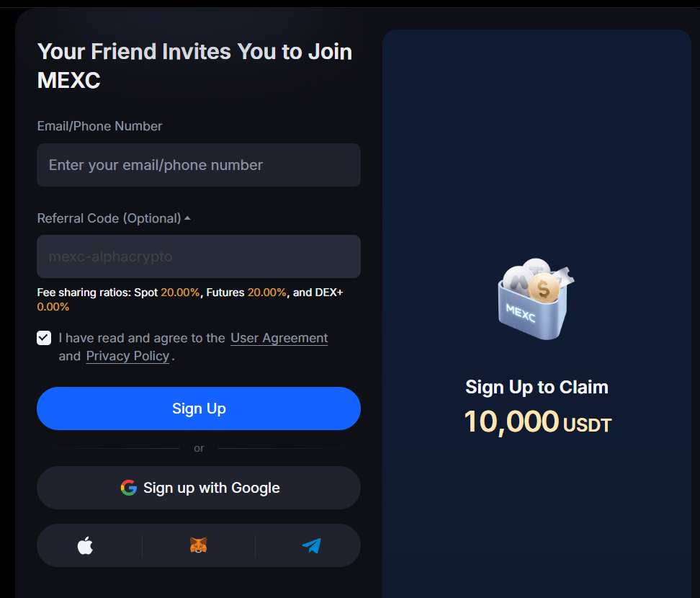Open the Privacy Policy link
Screen dimensions: 700x598
click(x=127, y=356)
